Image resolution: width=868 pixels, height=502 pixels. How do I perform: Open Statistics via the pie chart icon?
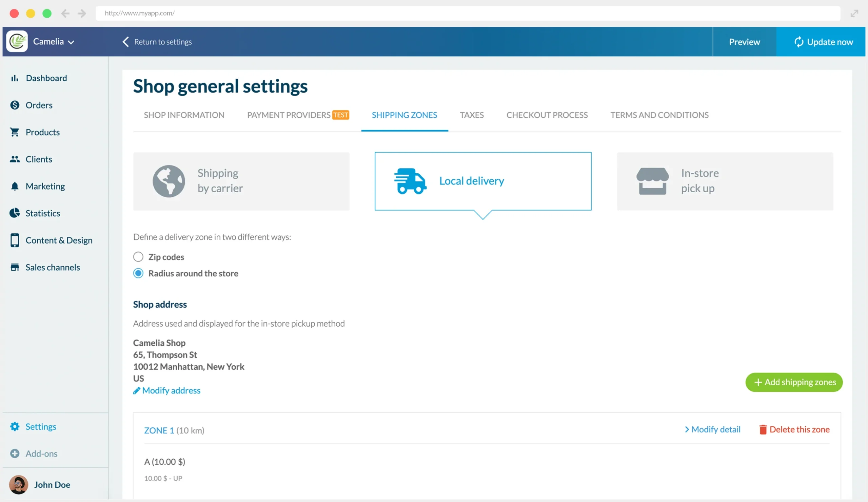[x=15, y=213]
